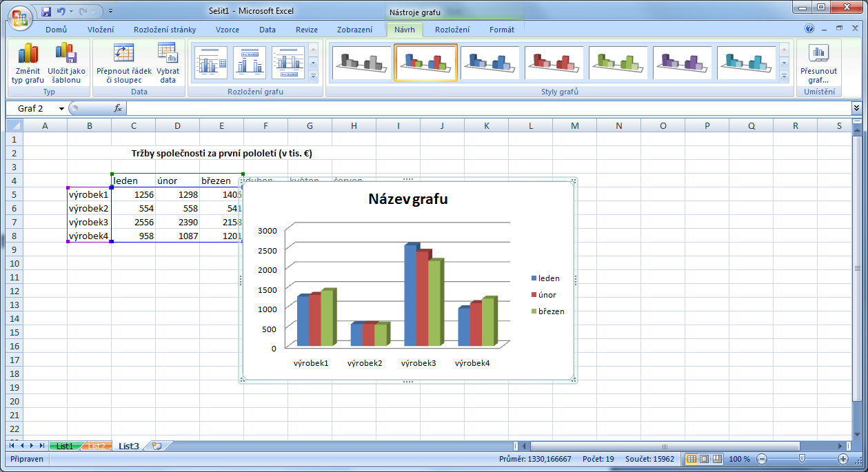This screenshot has height=472, width=868.
Task: Choose the red chart style
Action: [554, 63]
